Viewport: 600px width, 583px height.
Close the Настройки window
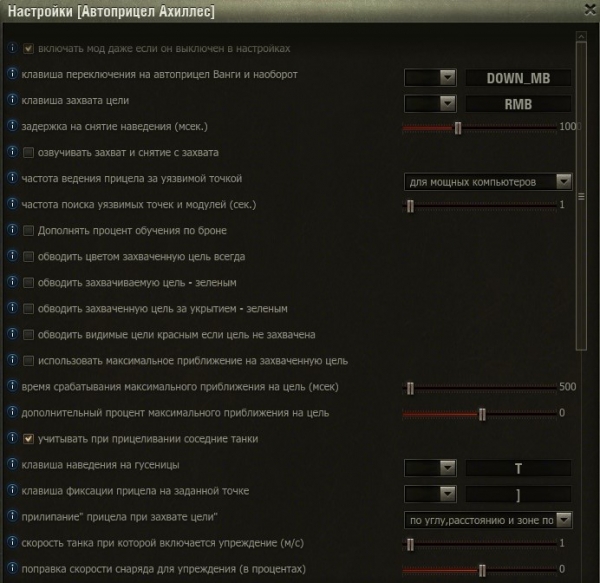(x=591, y=10)
